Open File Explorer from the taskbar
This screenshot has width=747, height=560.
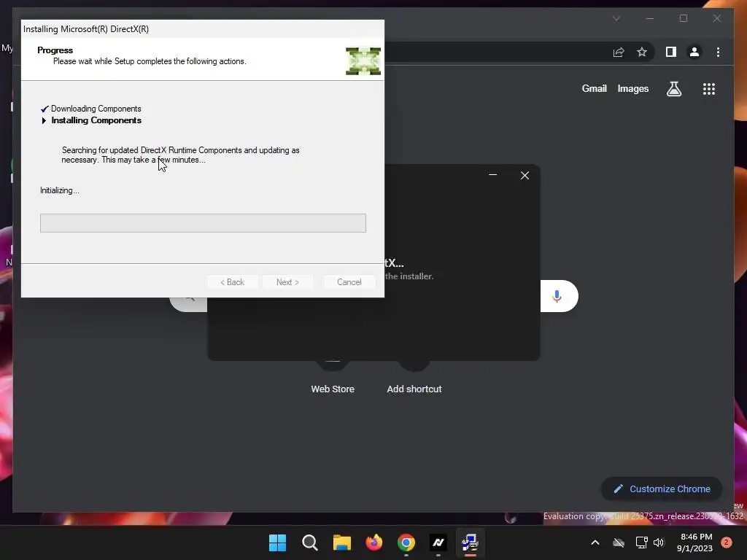[341, 542]
